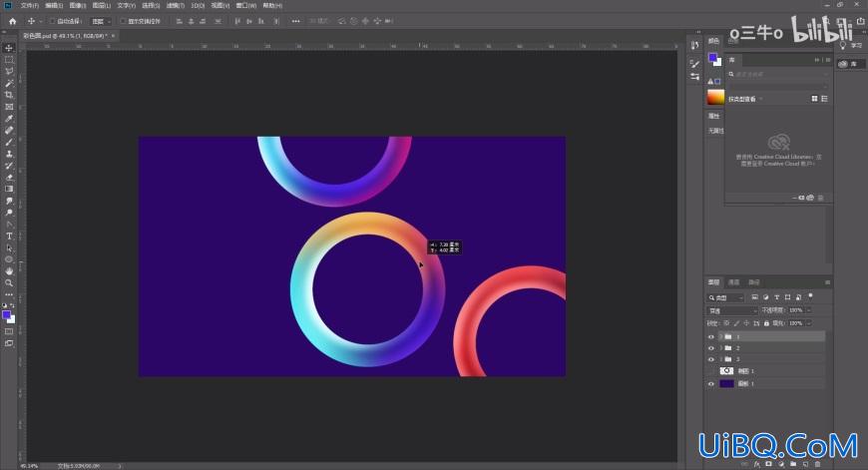Click foreground color swatch in Color panel
The image size is (868, 470).
[713, 58]
